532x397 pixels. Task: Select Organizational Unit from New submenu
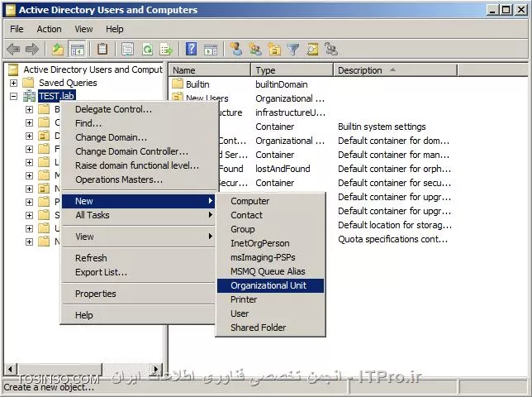pyautogui.click(x=268, y=285)
